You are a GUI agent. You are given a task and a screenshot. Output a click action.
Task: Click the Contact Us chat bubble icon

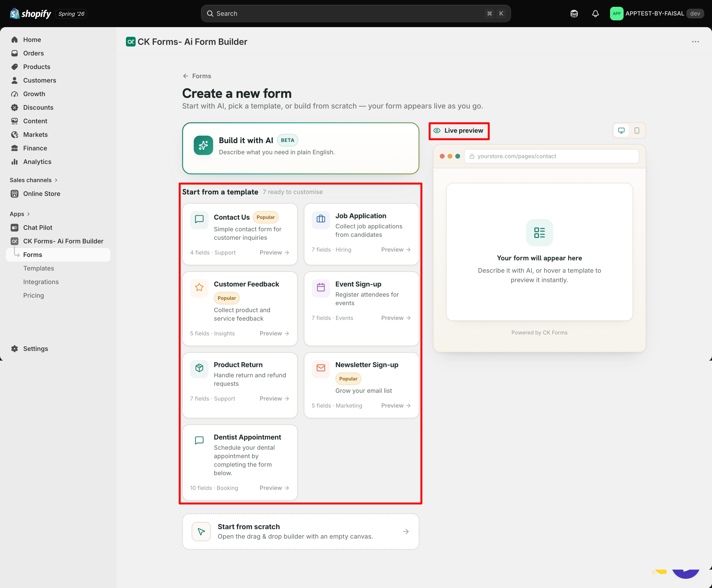199,219
